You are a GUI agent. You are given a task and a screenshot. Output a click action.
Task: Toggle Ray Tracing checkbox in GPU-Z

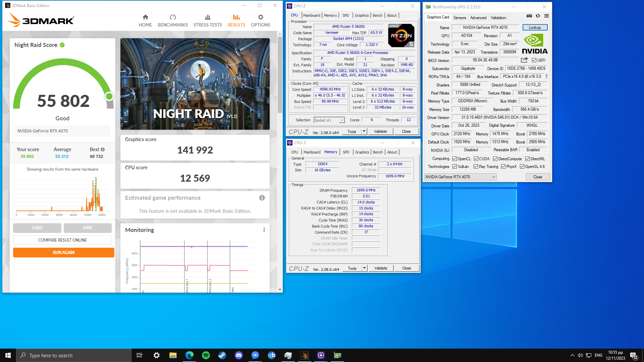[x=476, y=167]
